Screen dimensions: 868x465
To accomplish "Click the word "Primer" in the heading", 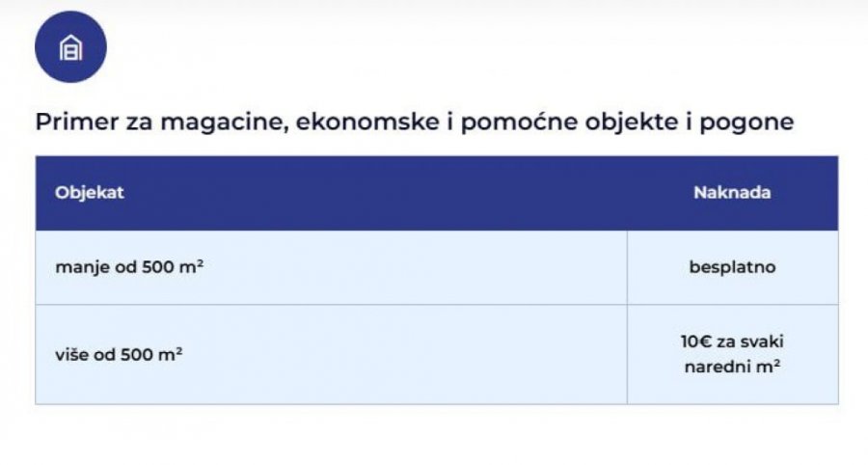I will pos(69,123).
